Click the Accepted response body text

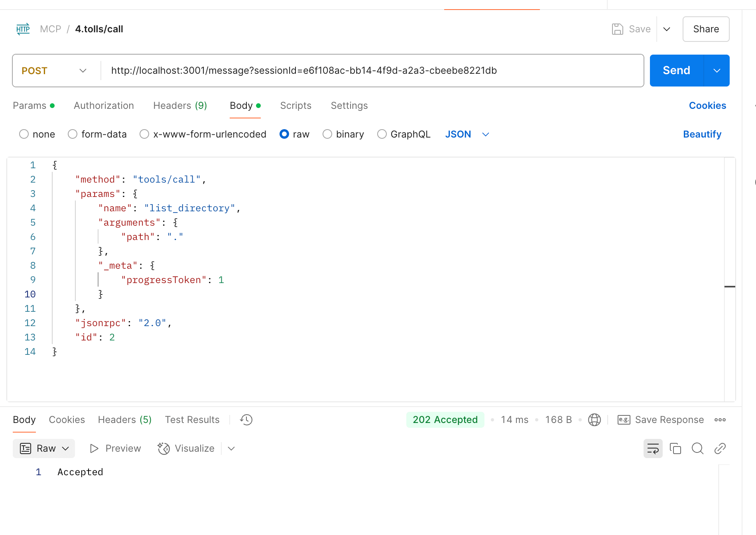pyautogui.click(x=80, y=472)
